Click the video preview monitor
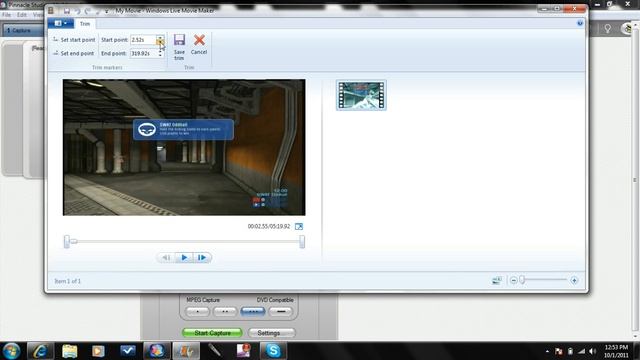The height and width of the screenshot is (360, 640). 184,147
